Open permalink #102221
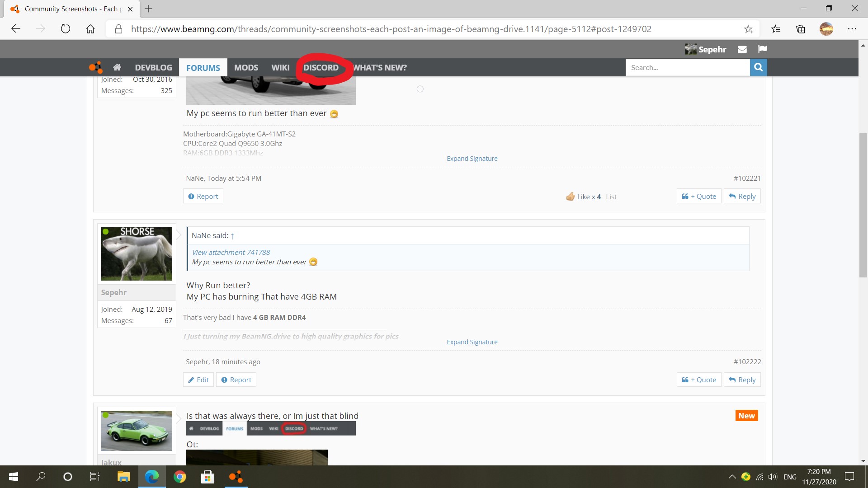This screenshot has width=868, height=488. [x=747, y=178]
